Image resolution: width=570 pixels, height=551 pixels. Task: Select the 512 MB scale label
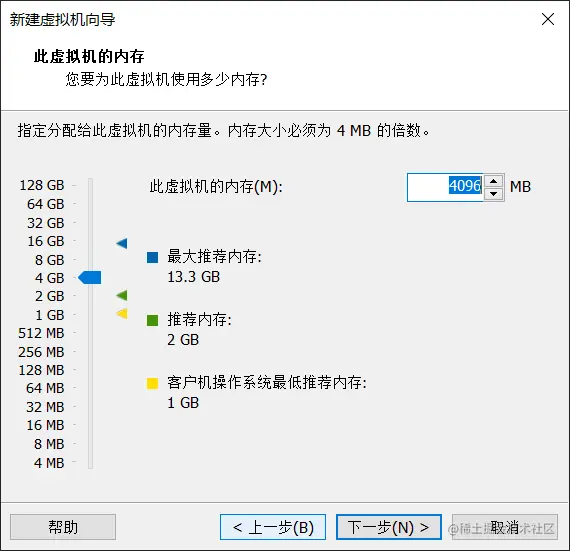point(41,333)
